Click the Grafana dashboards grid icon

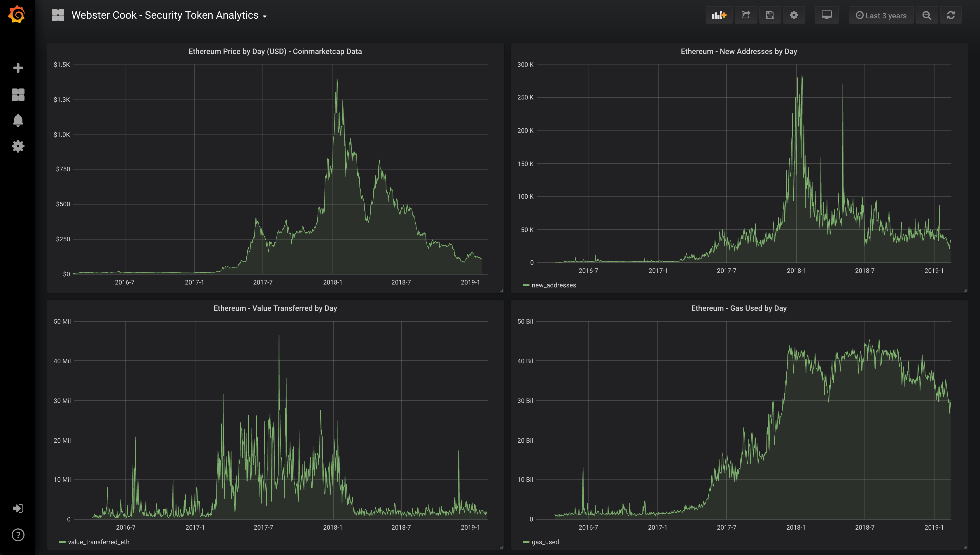pos(18,94)
